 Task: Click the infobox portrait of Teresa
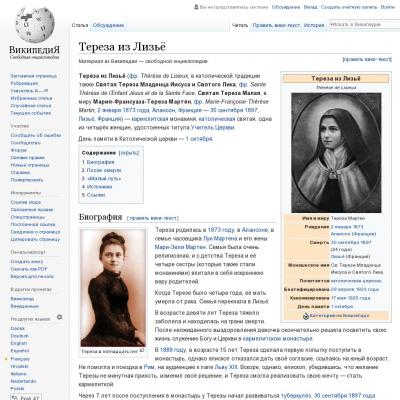tap(336, 153)
